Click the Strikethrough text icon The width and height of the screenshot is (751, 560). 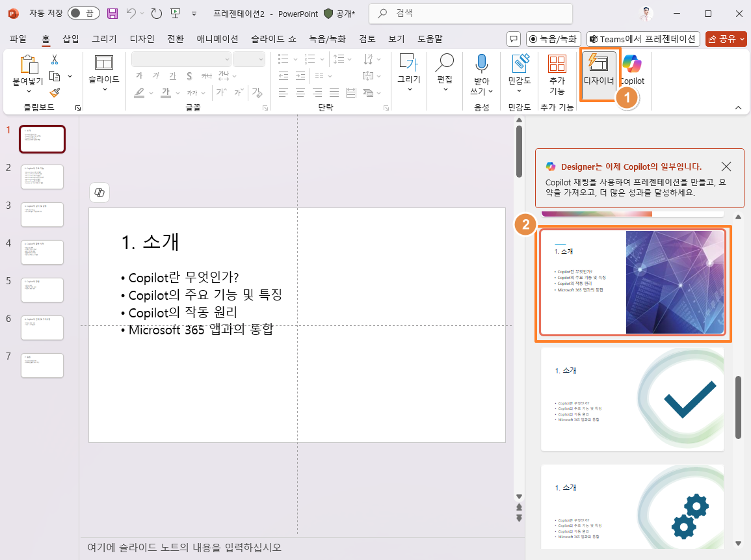(x=206, y=75)
